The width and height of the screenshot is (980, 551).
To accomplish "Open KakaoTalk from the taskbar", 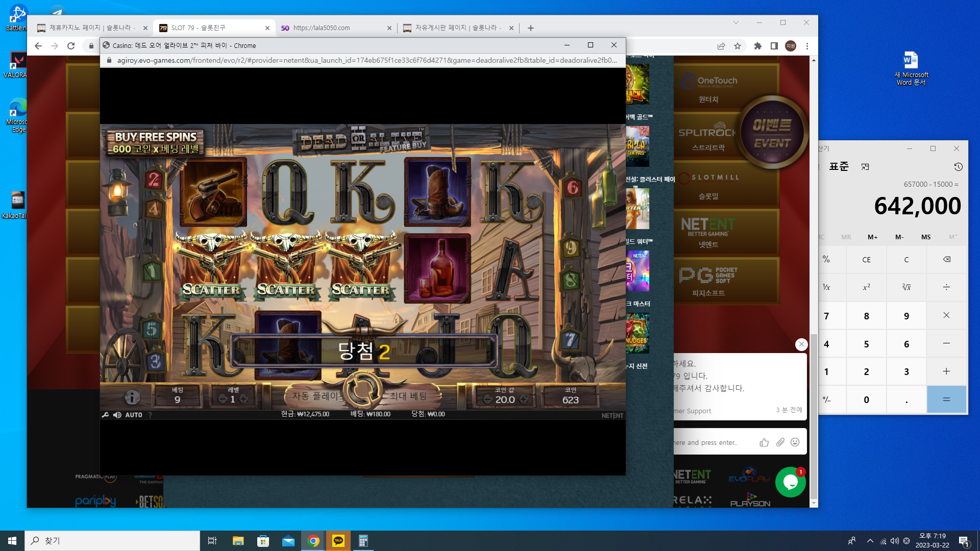I will (x=338, y=541).
